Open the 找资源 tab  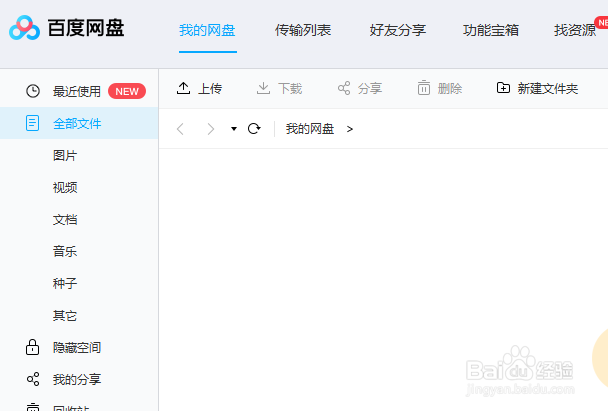pos(575,30)
